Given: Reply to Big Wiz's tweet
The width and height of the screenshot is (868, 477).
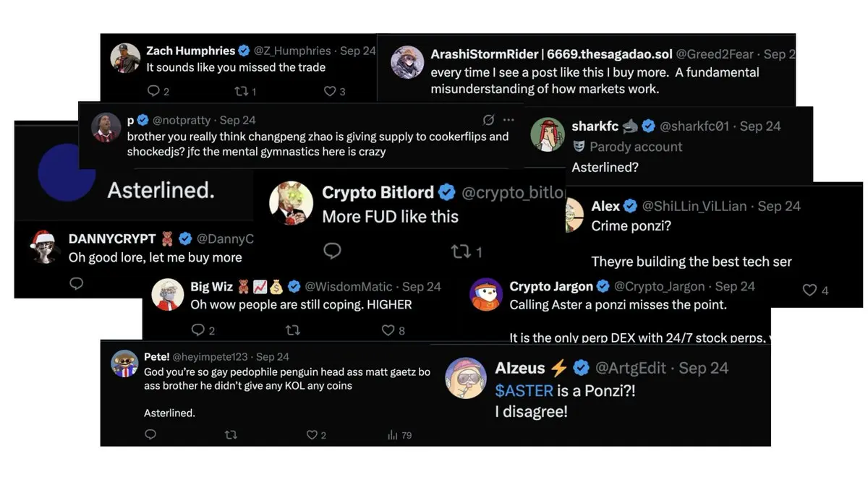Looking at the screenshot, I should 197,330.
